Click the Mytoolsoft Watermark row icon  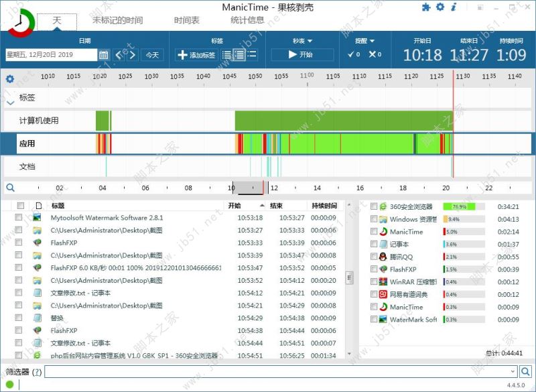37,217
